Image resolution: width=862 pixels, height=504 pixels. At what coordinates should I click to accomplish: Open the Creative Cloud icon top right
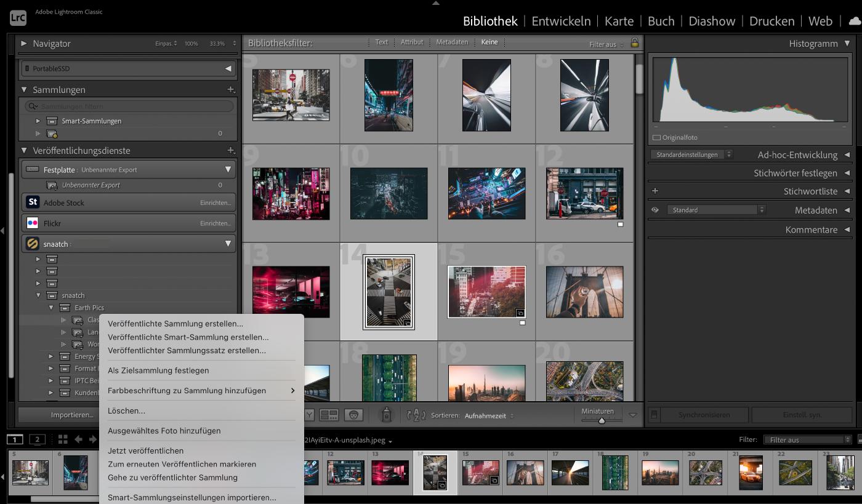(852, 21)
